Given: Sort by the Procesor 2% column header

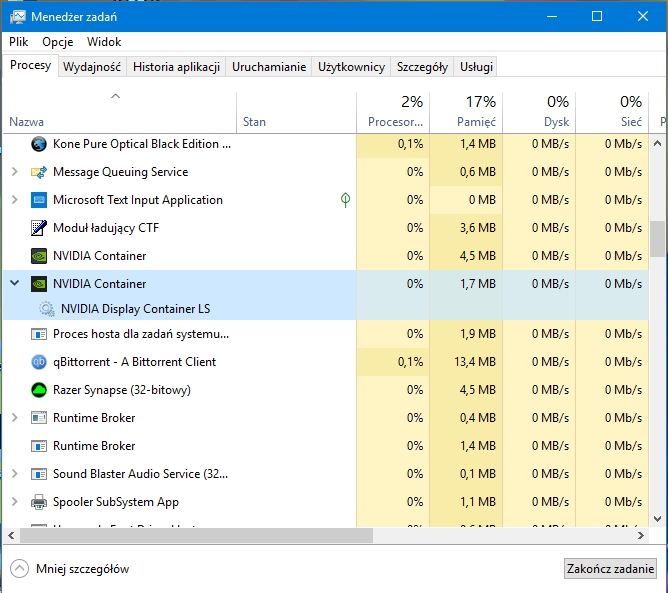Looking at the screenshot, I should [x=393, y=112].
